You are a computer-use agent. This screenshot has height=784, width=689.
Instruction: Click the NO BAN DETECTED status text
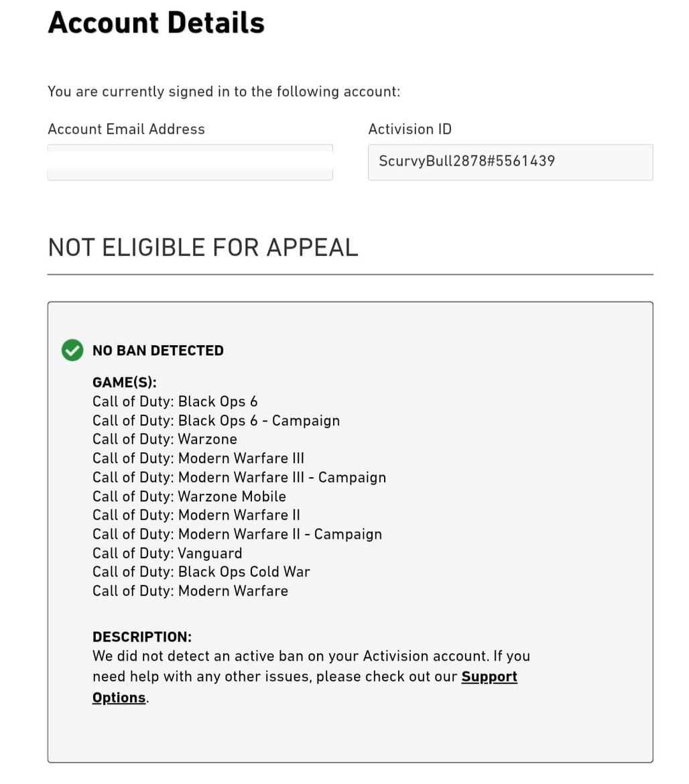coord(158,350)
